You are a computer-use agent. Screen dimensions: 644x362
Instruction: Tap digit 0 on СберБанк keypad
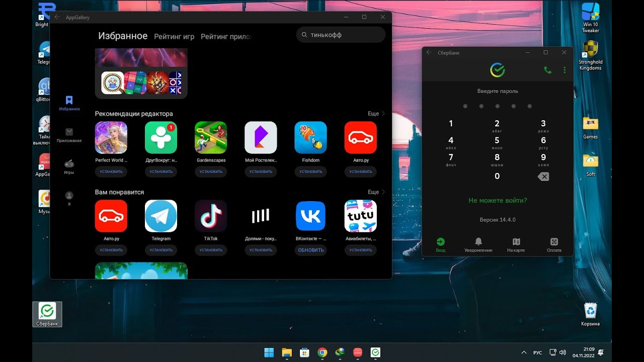[497, 176]
